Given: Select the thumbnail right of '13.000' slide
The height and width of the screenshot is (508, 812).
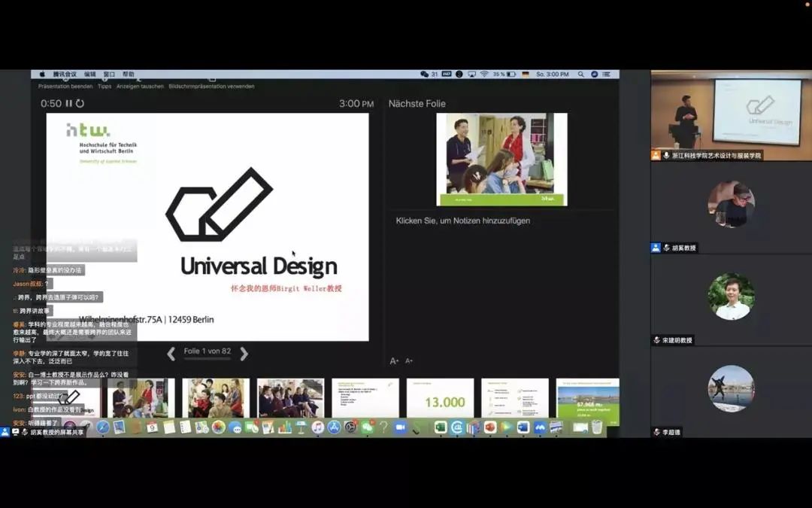Looking at the screenshot, I should tap(515, 398).
